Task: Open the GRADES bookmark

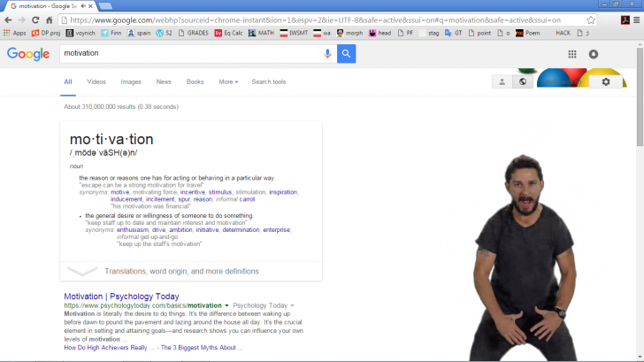Action: click(194, 33)
